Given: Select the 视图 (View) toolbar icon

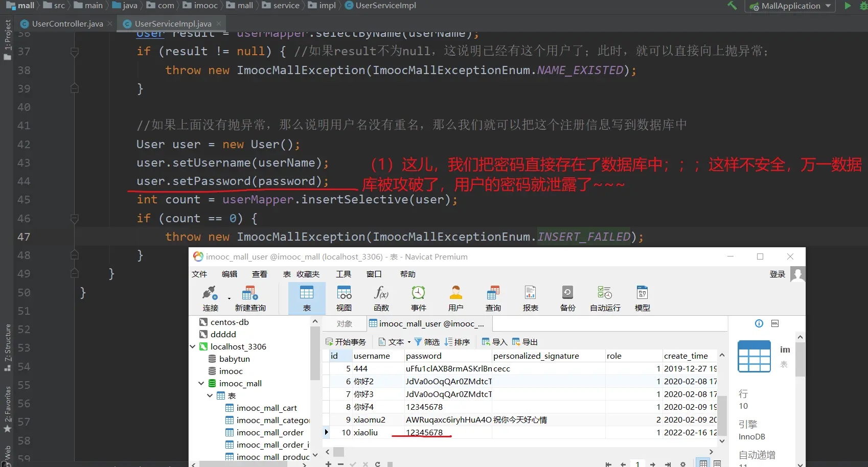Looking at the screenshot, I should [x=344, y=298].
